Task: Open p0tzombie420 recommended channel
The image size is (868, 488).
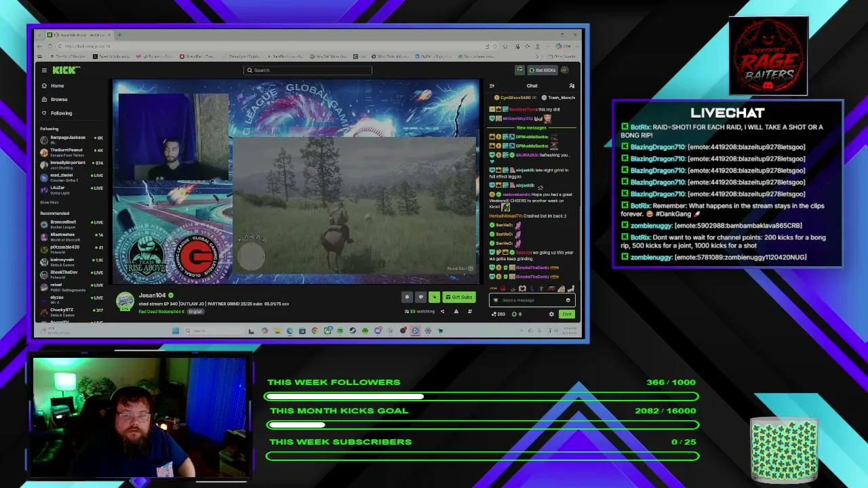Action: coord(72,248)
